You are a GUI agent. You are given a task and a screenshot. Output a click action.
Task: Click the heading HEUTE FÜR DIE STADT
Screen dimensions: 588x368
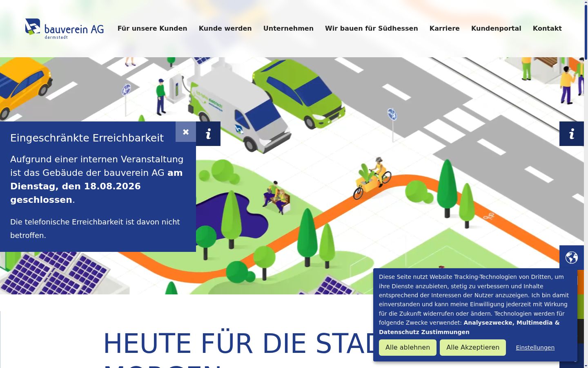239,343
